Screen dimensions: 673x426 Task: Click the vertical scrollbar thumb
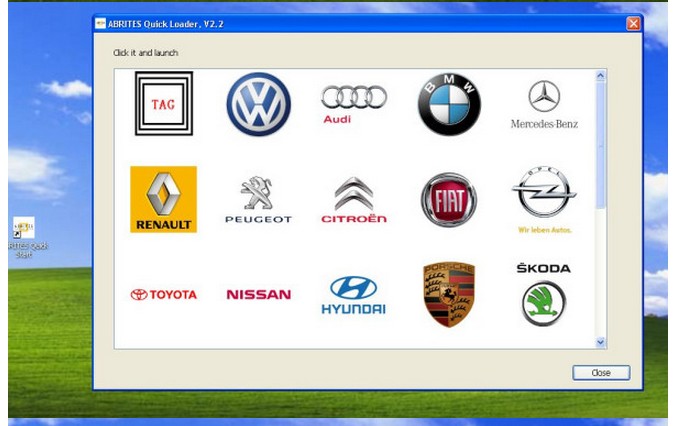click(600, 145)
